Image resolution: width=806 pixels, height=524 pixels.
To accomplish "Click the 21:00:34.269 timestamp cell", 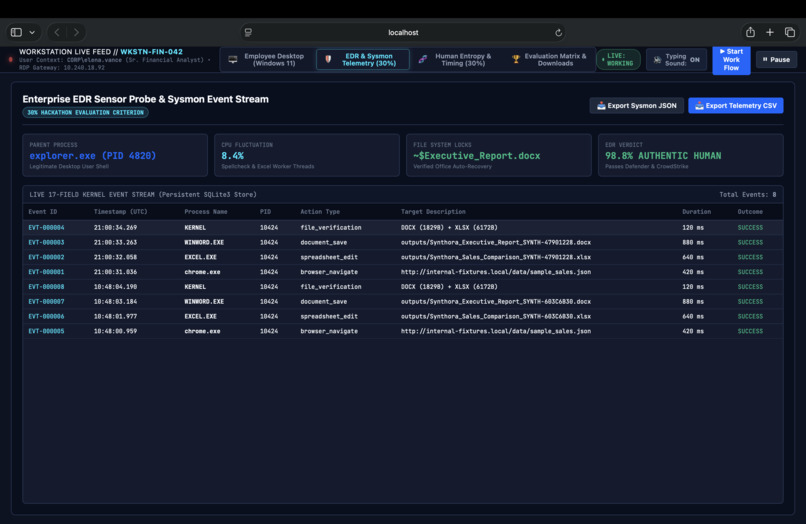I will point(115,227).
